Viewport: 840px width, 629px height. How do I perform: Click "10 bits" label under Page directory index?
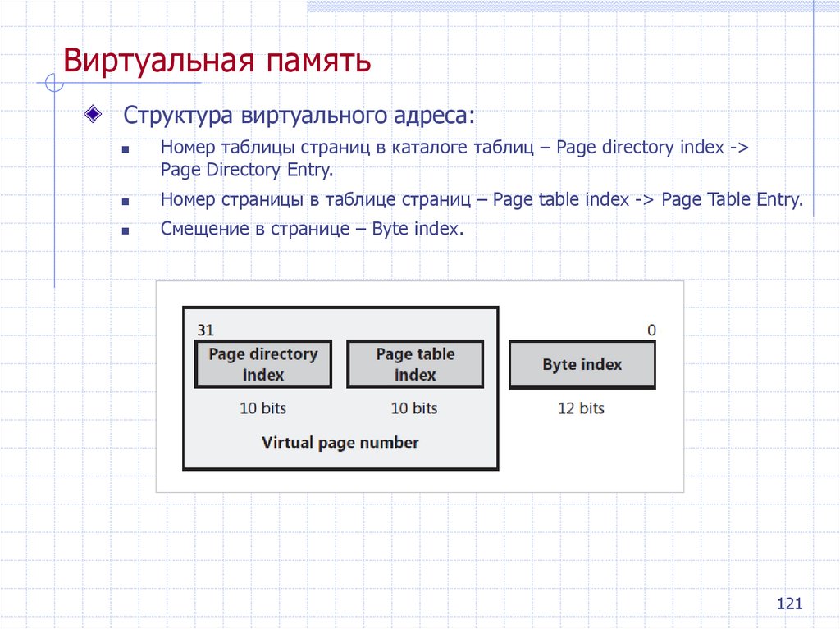[x=263, y=408]
